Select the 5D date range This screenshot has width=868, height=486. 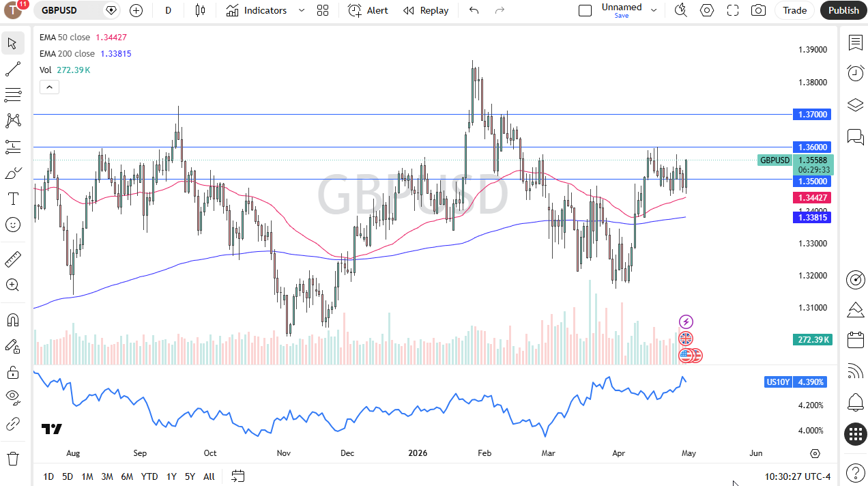pyautogui.click(x=68, y=476)
